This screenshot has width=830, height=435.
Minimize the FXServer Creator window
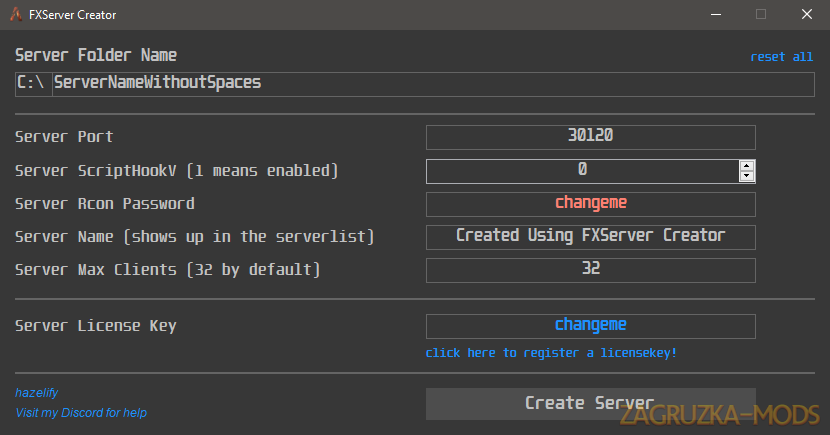716,14
